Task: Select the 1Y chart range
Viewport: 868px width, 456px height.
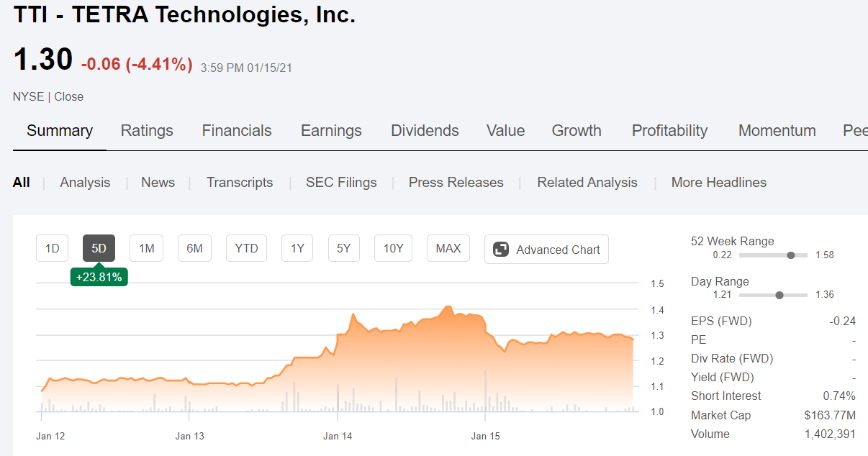Action: pos(297,247)
